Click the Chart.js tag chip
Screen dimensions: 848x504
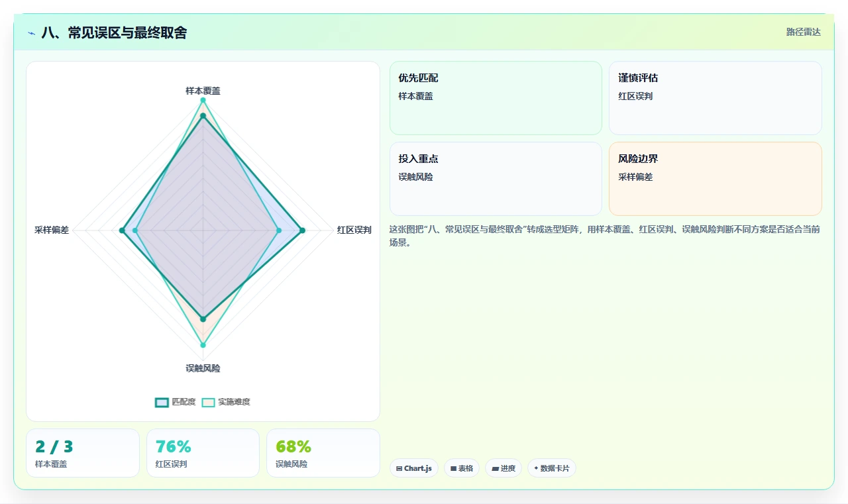pos(413,468)
